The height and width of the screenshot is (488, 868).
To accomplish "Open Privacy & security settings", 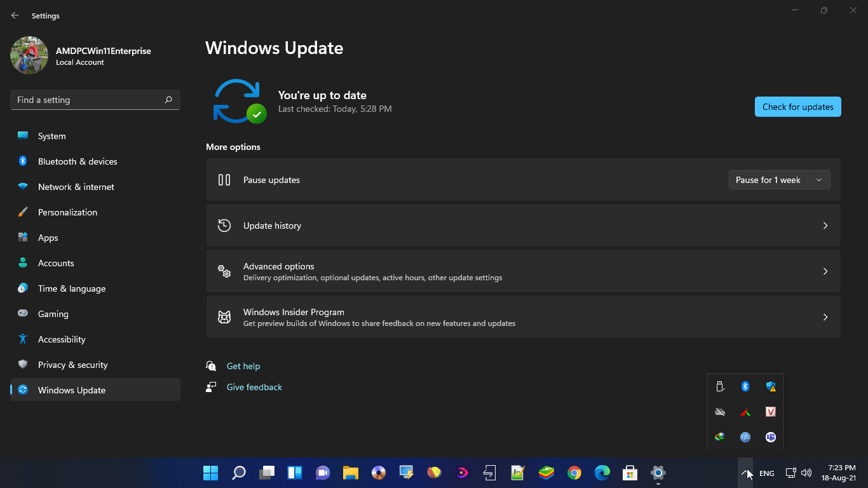I will click(x=95, y=365).
